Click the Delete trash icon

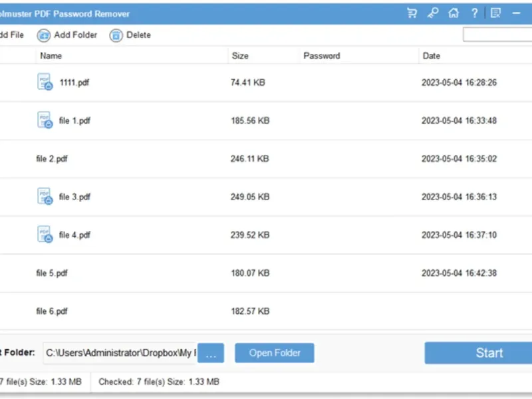[x=116, y=35]
